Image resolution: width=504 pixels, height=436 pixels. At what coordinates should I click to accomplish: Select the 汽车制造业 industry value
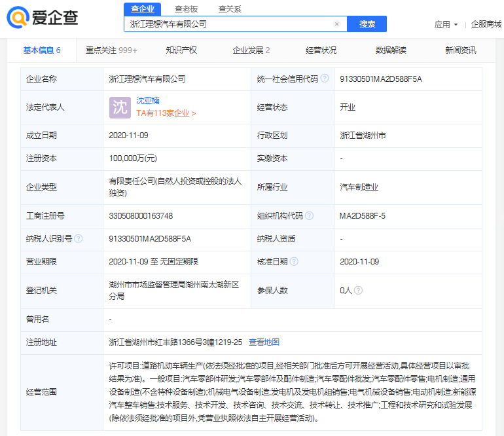pos(359,187)
